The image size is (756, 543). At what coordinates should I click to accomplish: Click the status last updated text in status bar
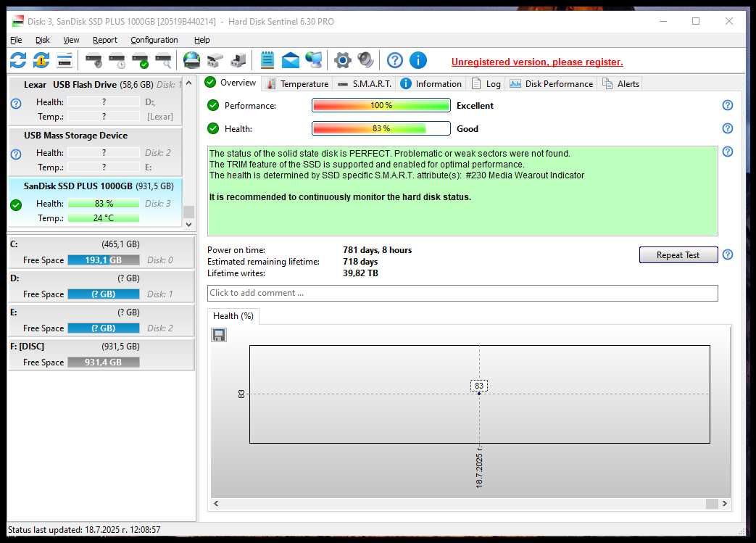click(84, 529)
